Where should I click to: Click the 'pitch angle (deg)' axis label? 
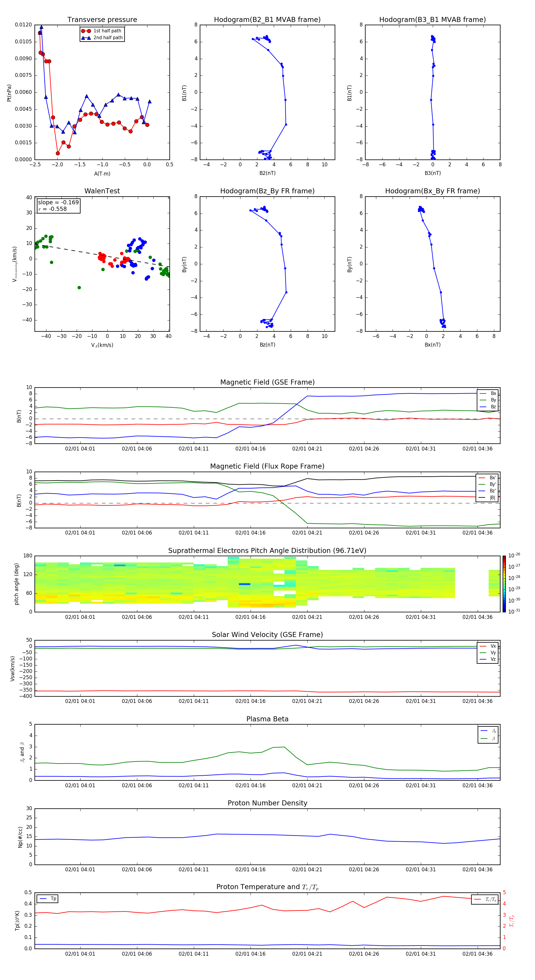[x=16, y=584]
